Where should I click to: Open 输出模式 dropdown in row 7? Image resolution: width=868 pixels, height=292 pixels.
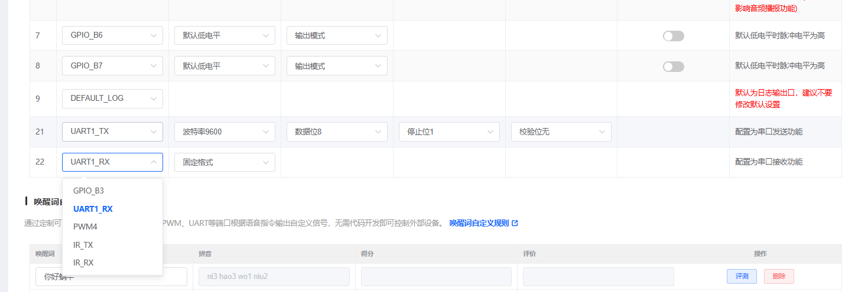pyautogui.click(x=337, y=35)
